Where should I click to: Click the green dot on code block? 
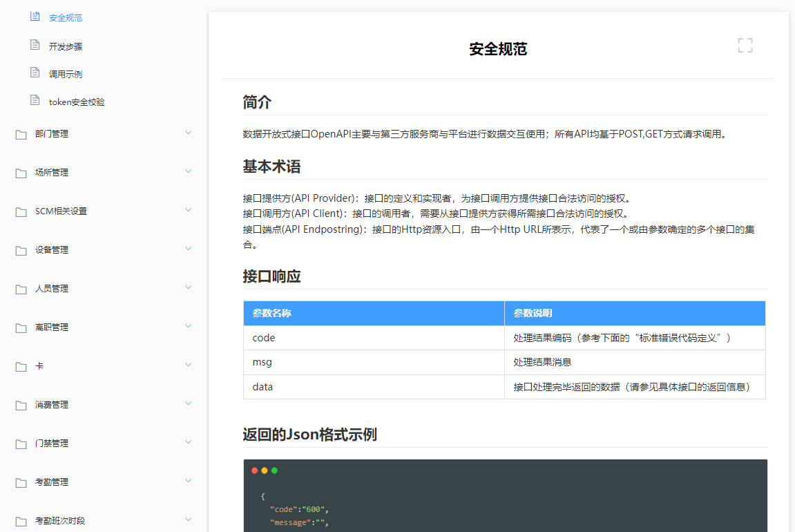coord(274,471)
